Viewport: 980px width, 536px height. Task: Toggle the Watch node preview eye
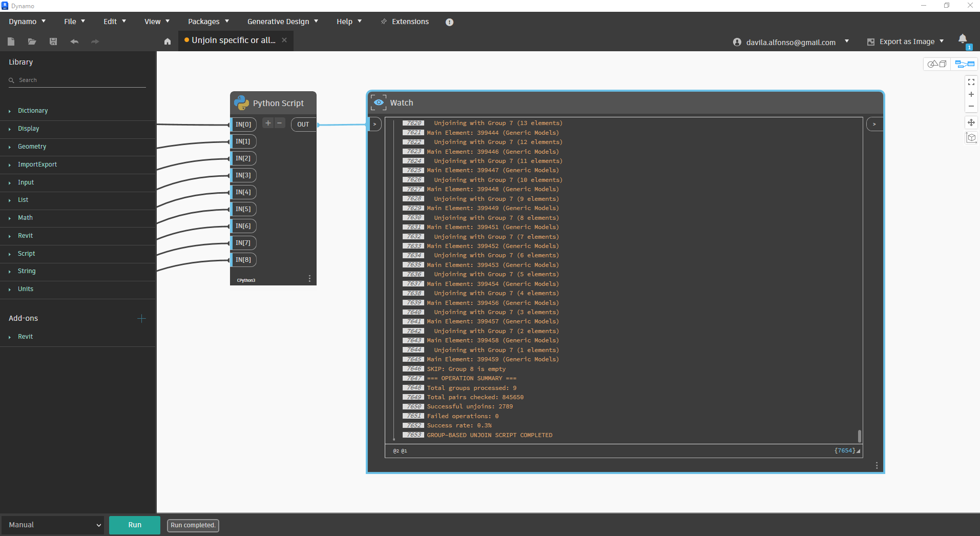click(378, 102)
